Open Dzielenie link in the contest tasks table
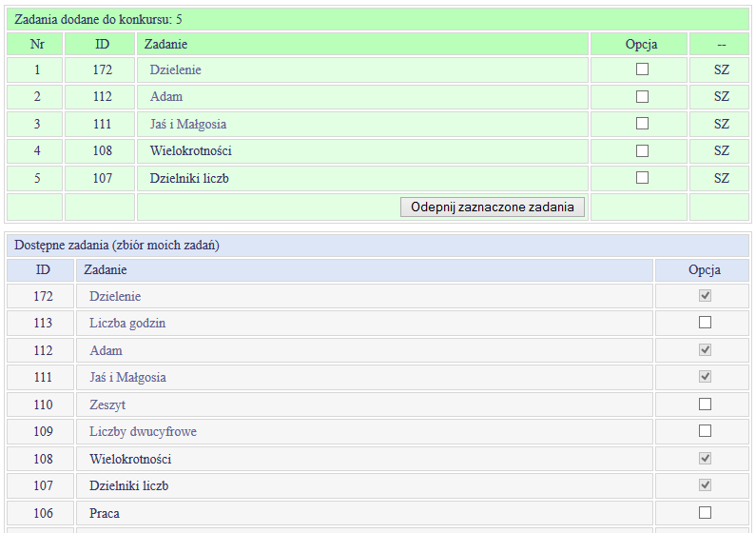The width and height of the screenshot is (756, 533). [x=175, y=69]
